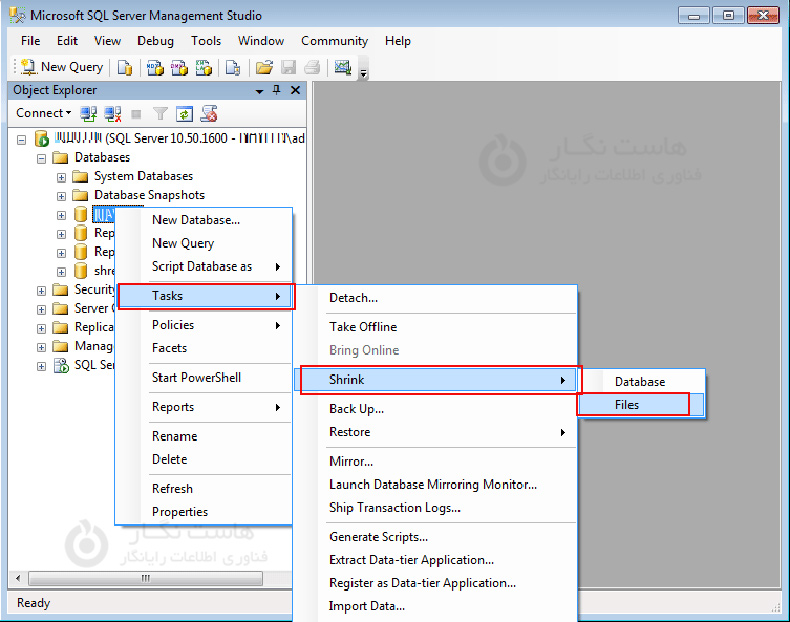Image resolution: width=790 pixels, height=622 pixels.
Task: Close the Object Explorer panel
Action: pos(295,90)
